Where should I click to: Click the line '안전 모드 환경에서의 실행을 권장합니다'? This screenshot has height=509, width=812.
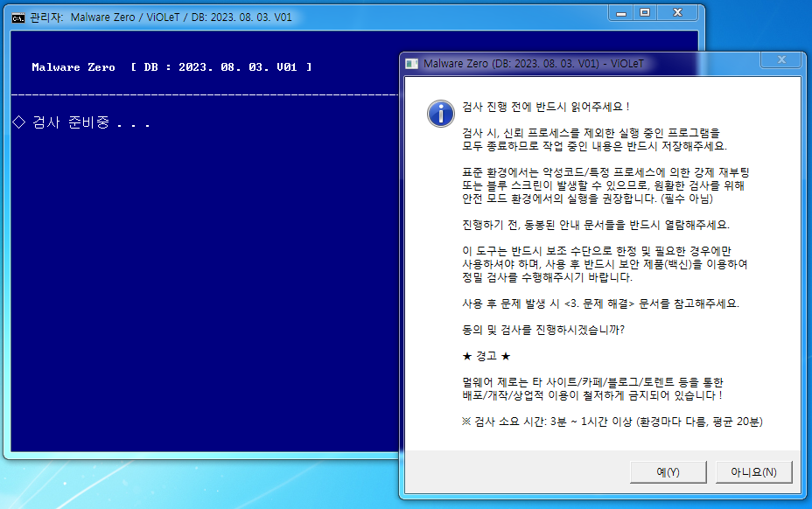588,199
